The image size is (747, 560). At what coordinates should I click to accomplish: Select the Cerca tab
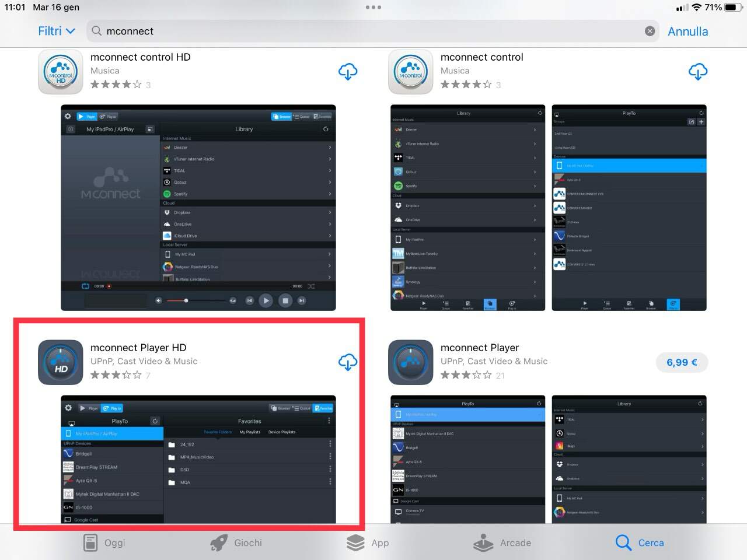point(640,542)
